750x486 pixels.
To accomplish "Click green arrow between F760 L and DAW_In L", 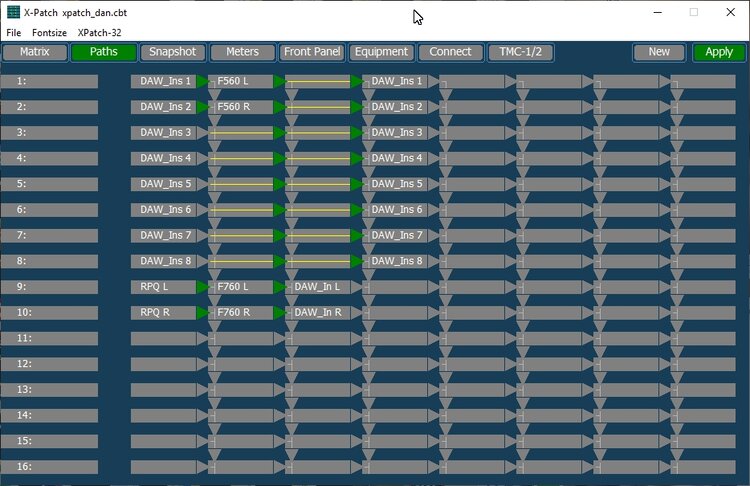I will (x=279, y=287).
